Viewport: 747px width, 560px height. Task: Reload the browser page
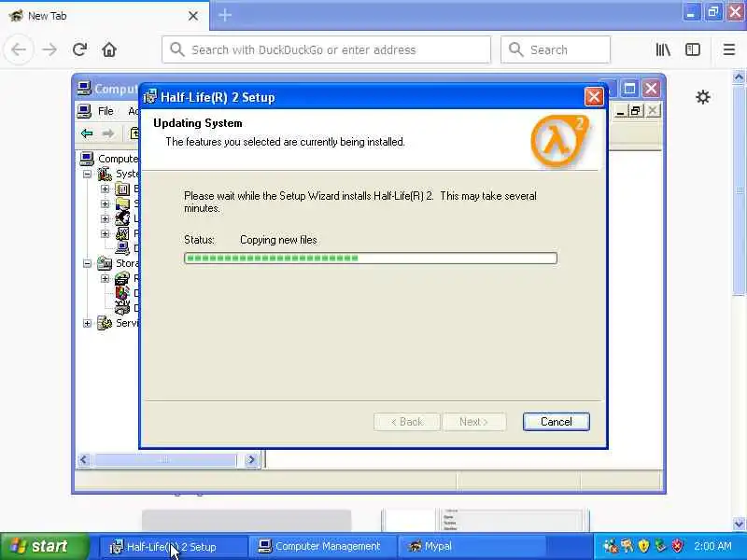click(x=79, y=49)
